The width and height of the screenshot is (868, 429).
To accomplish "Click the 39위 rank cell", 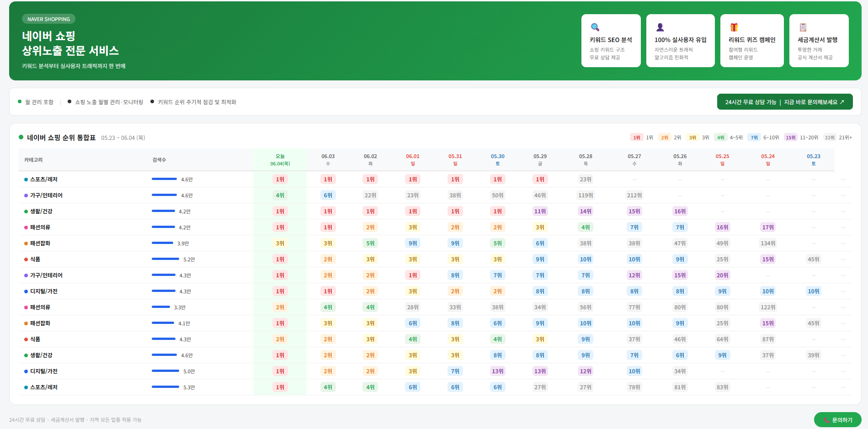I will click(x=814, y=355).
